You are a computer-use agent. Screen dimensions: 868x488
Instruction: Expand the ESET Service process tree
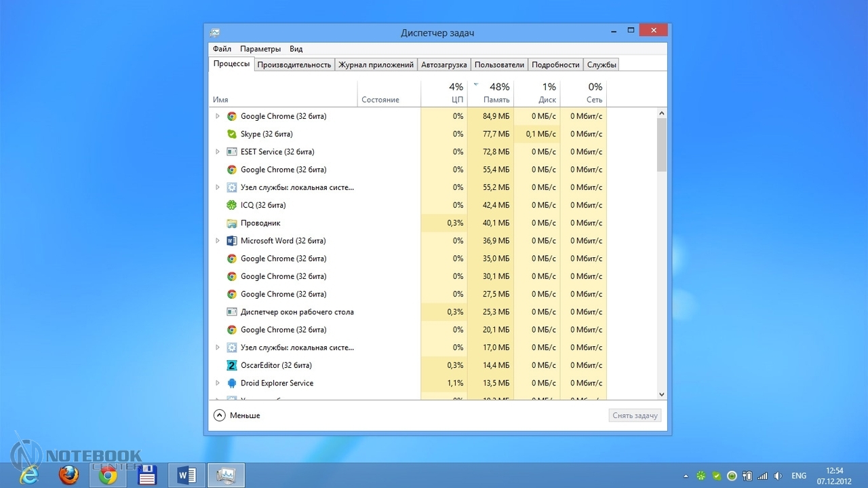pyautogui.click(x=218, y=152)
